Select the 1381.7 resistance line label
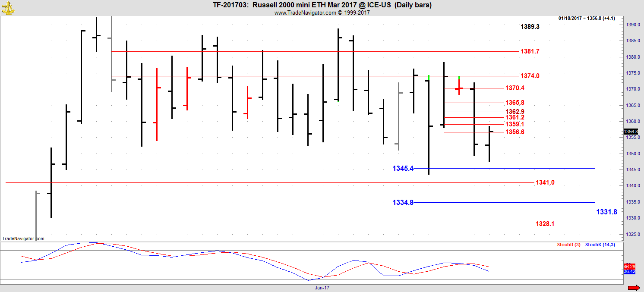The height and width of the screenshot is (292, 644). [x=530, y=51]
